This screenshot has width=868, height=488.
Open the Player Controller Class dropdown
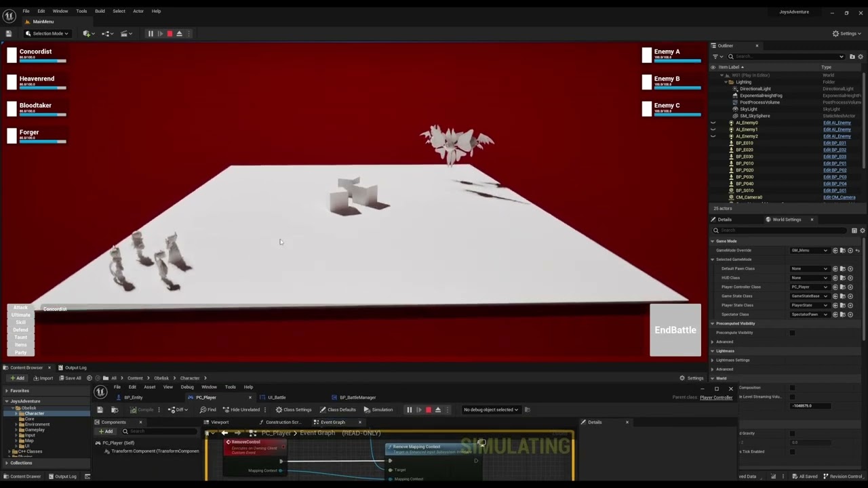pos(810,287)
